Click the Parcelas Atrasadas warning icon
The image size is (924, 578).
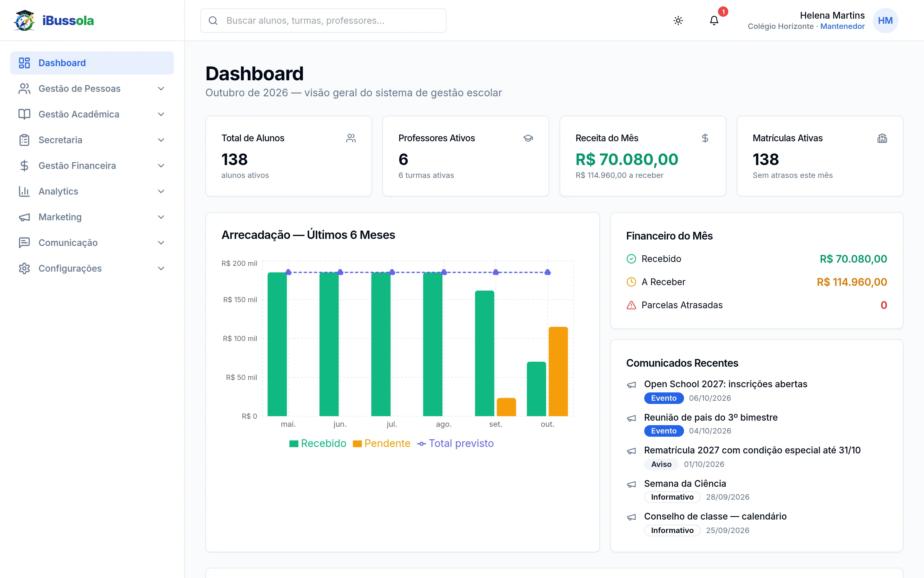[x=631, y=305]
